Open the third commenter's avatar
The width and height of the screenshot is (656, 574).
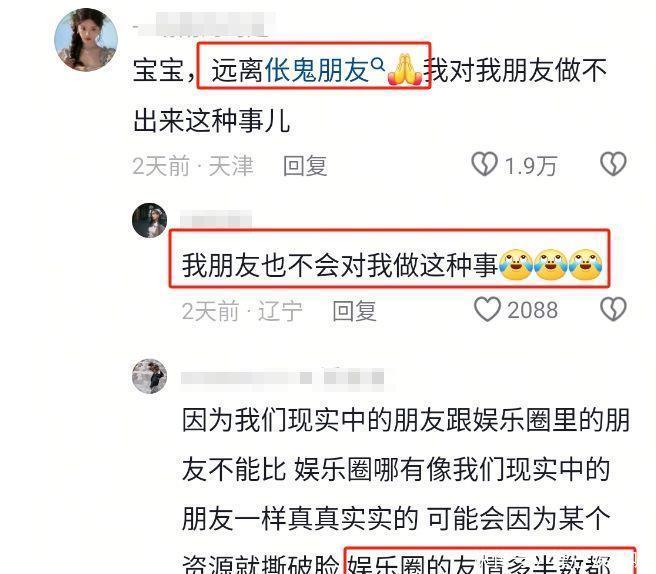click(150, 376)
